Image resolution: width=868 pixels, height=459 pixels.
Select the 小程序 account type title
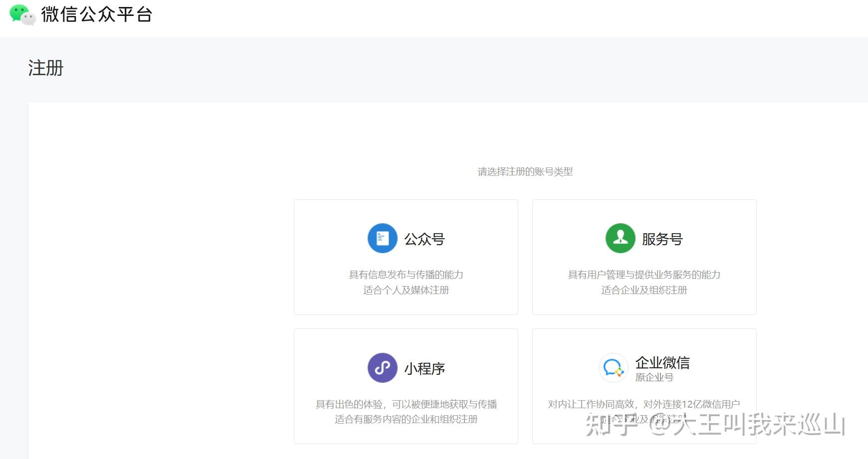pos(425,369)
